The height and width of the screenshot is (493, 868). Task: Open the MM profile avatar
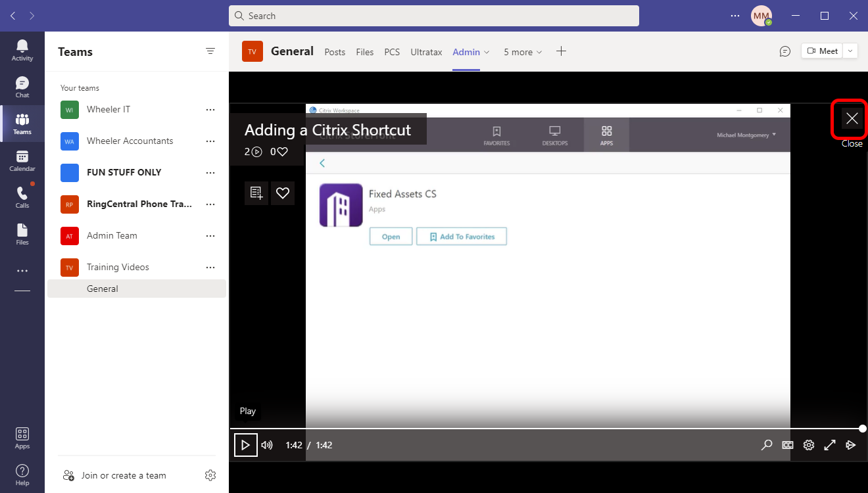761,16
